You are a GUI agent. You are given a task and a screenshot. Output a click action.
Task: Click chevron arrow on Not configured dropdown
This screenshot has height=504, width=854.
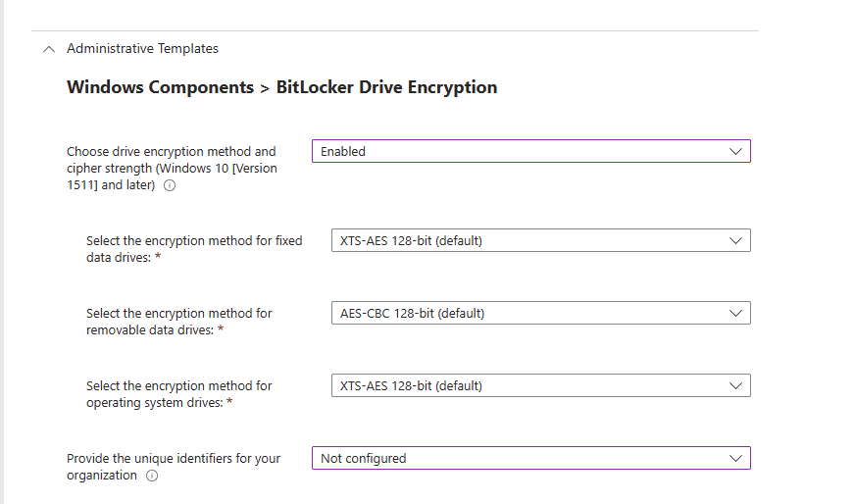736,458
